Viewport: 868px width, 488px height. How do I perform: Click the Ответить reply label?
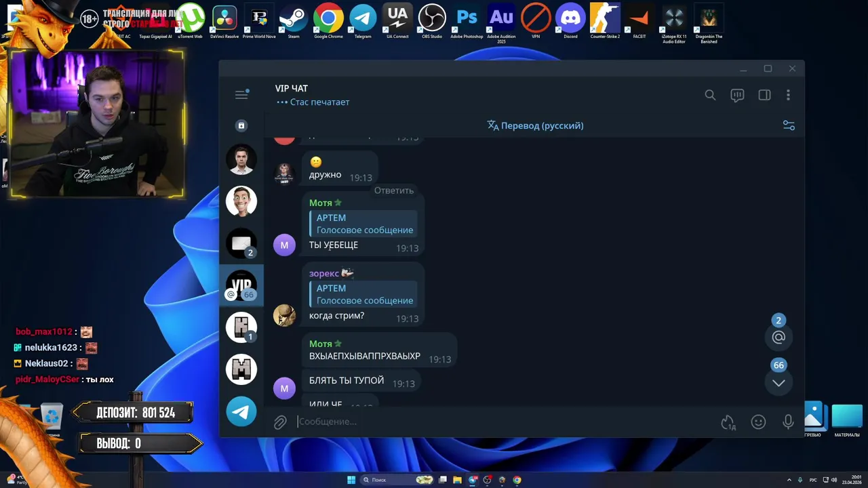coord(394,190)
